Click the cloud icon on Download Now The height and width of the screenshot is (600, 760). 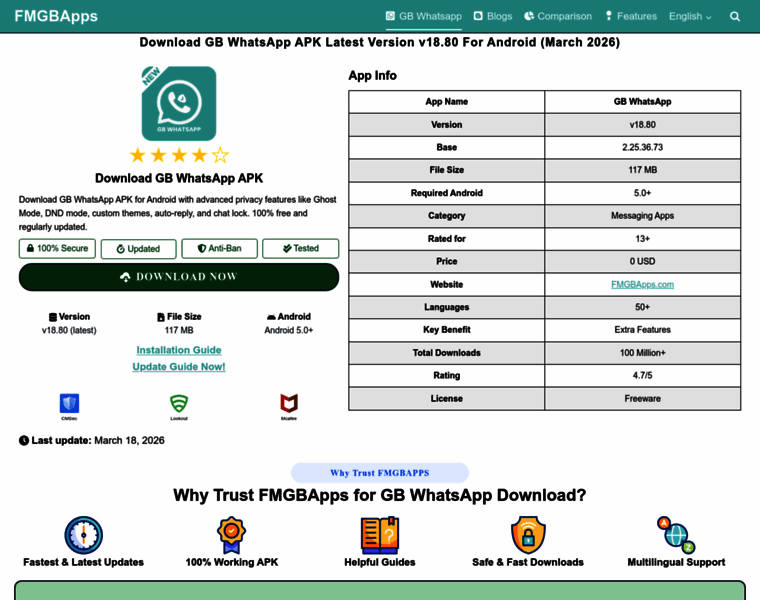click(x=125, y=277)
